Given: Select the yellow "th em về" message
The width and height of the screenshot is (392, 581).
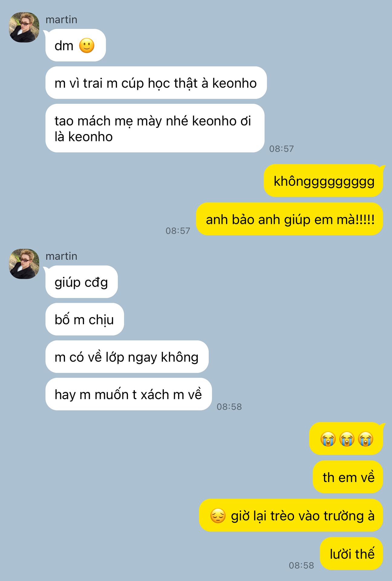Looking at the screenshot, I should pyautogui.click(x=348, y=477).
